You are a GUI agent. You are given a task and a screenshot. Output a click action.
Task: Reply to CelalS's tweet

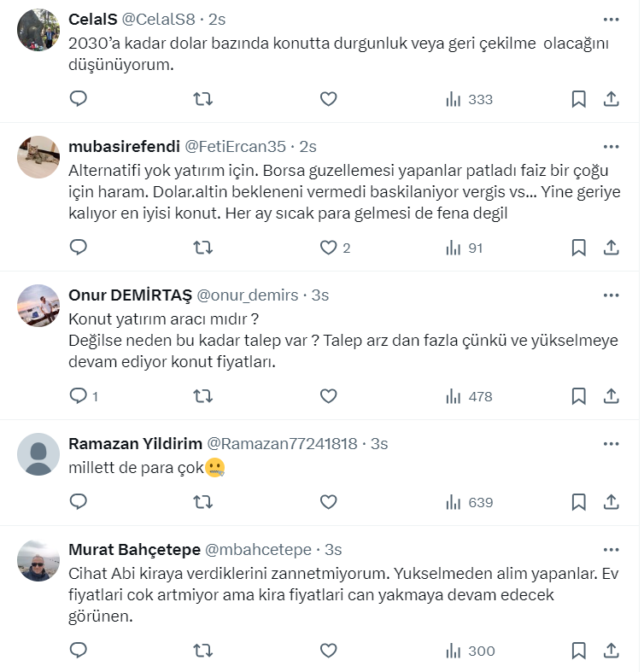(x=79, y=99)
